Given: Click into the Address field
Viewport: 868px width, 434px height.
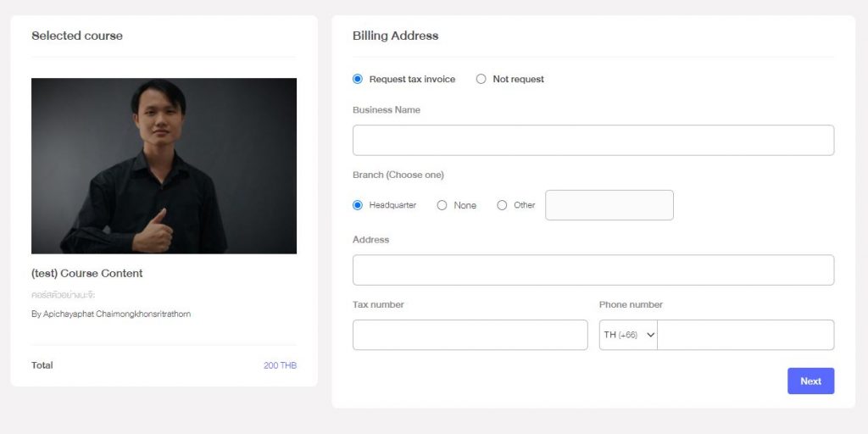Looking at the screenshot, I should (x=593, y=270).
